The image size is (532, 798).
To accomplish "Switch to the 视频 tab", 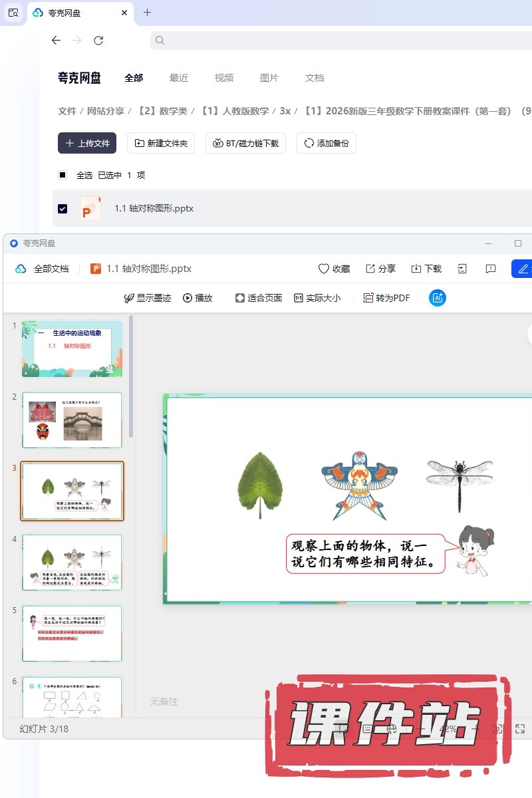I will [x=224, y=78].
